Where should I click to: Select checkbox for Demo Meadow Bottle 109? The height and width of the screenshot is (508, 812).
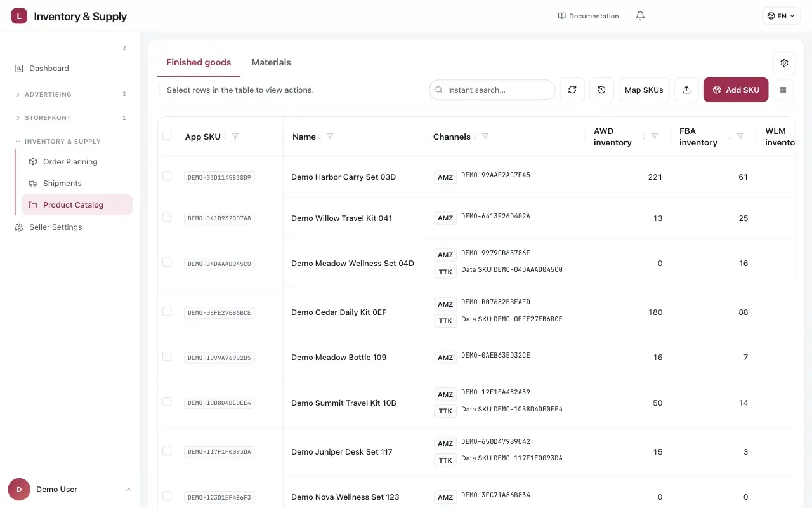pos(167,356)
